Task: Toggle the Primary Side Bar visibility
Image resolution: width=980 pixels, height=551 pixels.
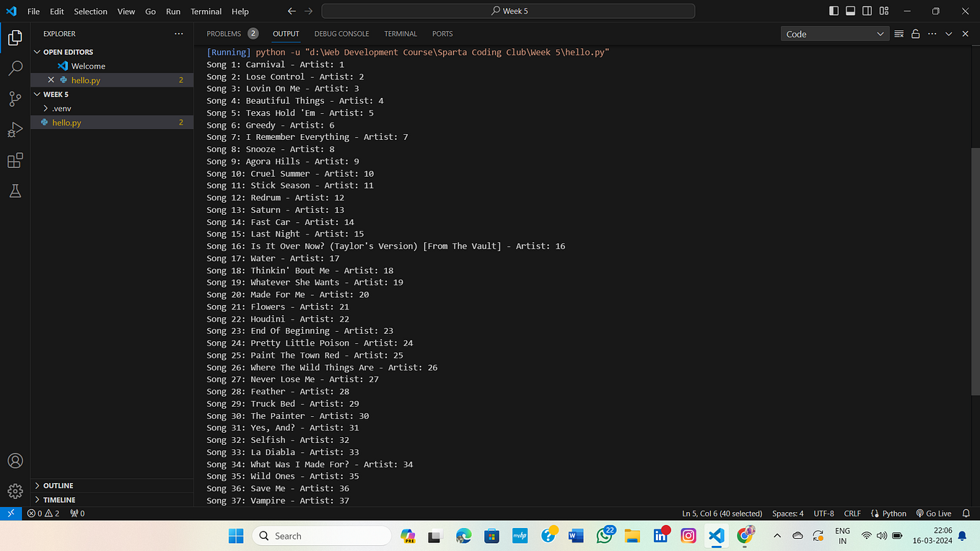Action: 834,11
